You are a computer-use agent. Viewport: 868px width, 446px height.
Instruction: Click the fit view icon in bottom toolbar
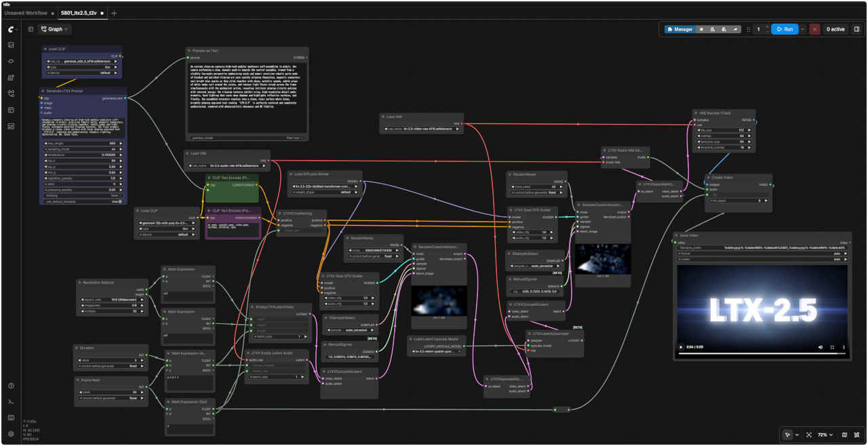coord(809,434)
